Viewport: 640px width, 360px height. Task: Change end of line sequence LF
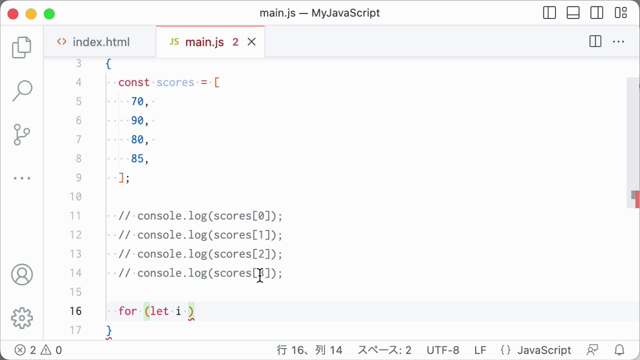pyautogui.click(x=480, y=350)
